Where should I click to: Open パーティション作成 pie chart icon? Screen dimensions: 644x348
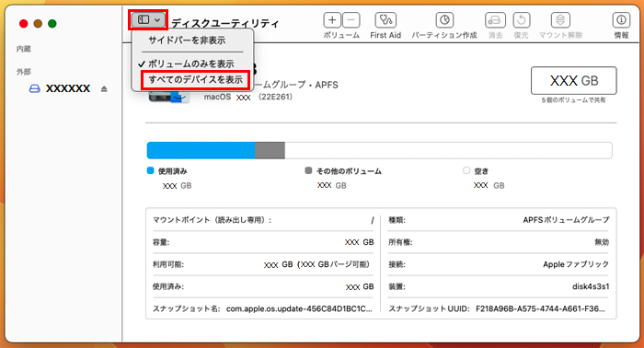pyautogui.click(x=444, y=19)
